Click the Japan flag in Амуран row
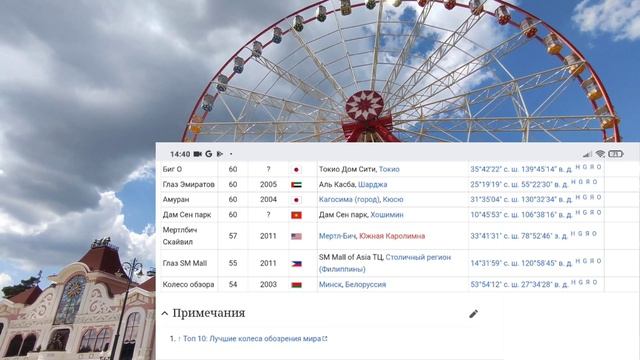Screen dimensions: 640x360 pyautogui.click(x=296, y=200)
